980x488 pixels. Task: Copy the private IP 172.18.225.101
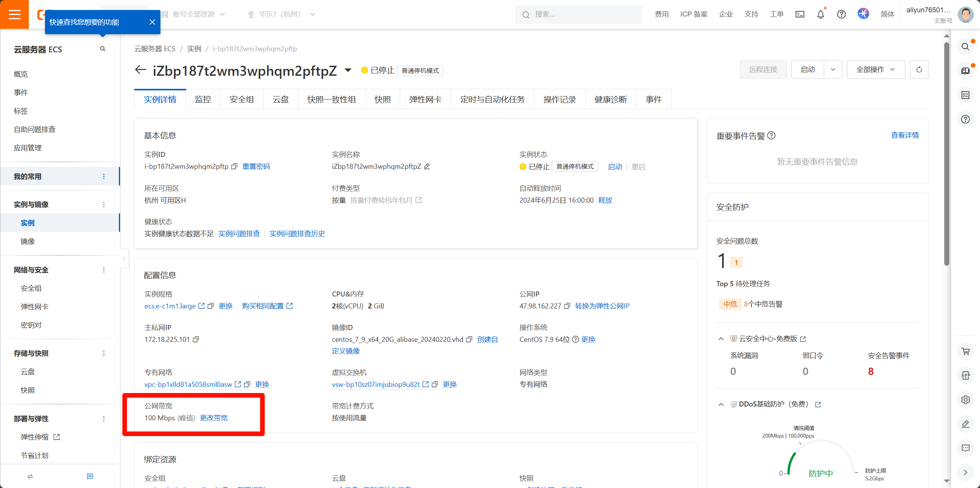click(x=196, y=340)
